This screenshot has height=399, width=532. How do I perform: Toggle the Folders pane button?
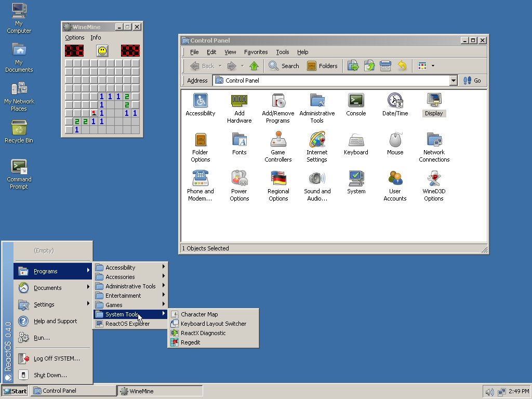(x=322, y=66)
